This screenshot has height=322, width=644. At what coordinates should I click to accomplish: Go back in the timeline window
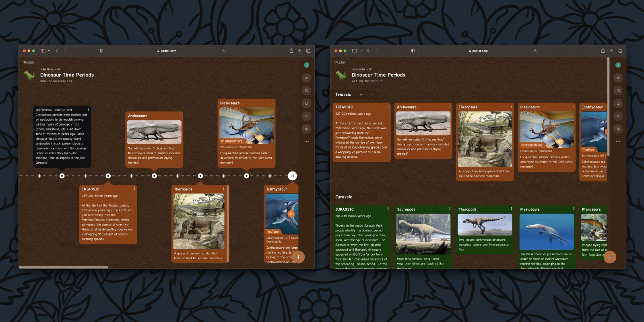57,51
